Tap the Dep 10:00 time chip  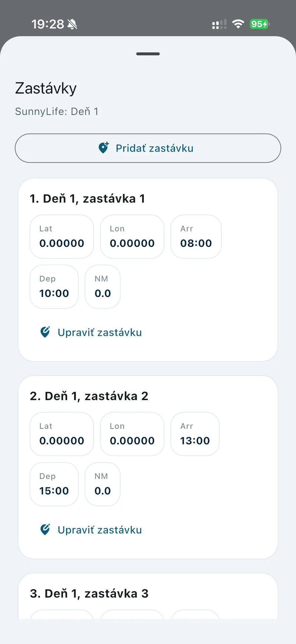point(54,287)
